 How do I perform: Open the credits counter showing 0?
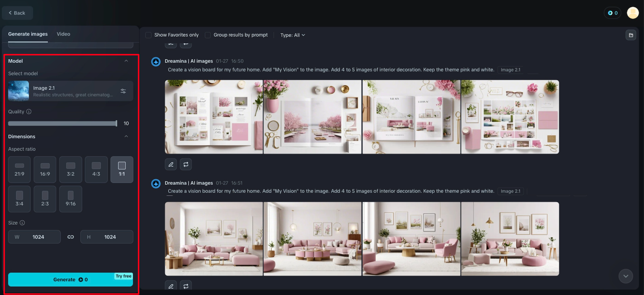point(612,13)
